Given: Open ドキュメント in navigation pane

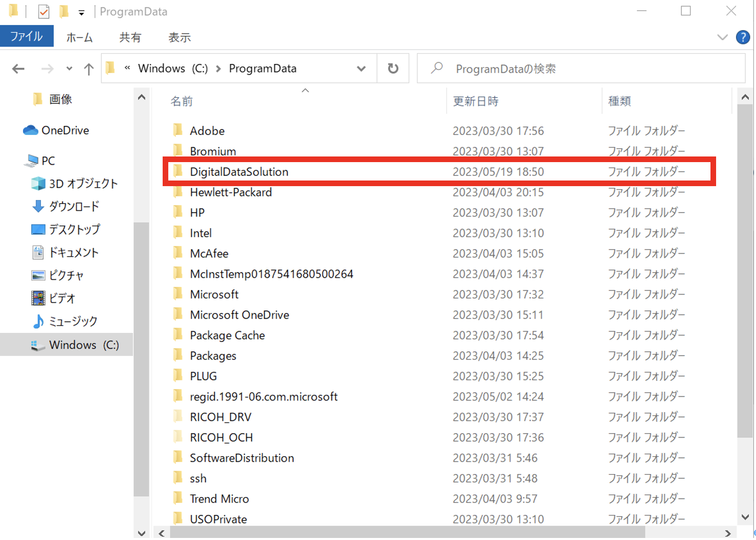Looking at the screenshot, I should [74, 253].
